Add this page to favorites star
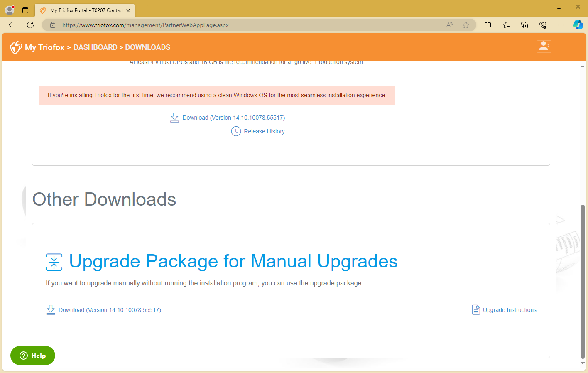588x373 pixels. (466, 25)
